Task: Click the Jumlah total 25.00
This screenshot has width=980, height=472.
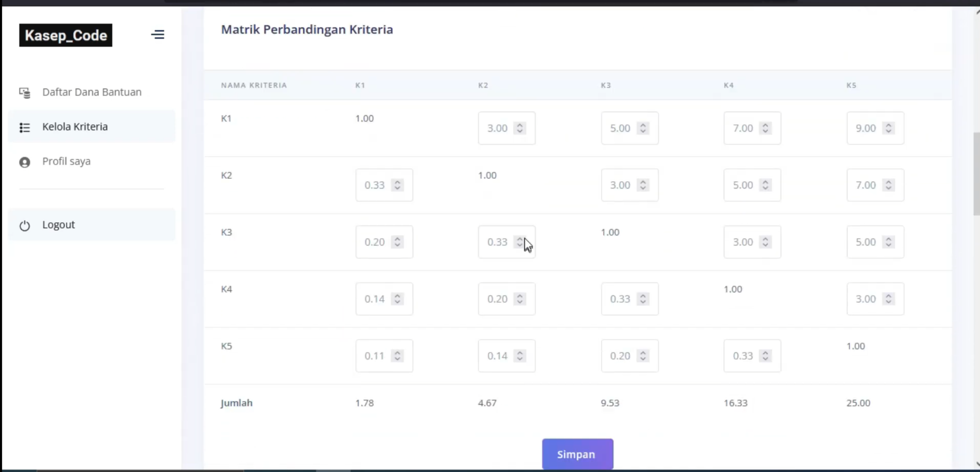Action: pos(858,403)
